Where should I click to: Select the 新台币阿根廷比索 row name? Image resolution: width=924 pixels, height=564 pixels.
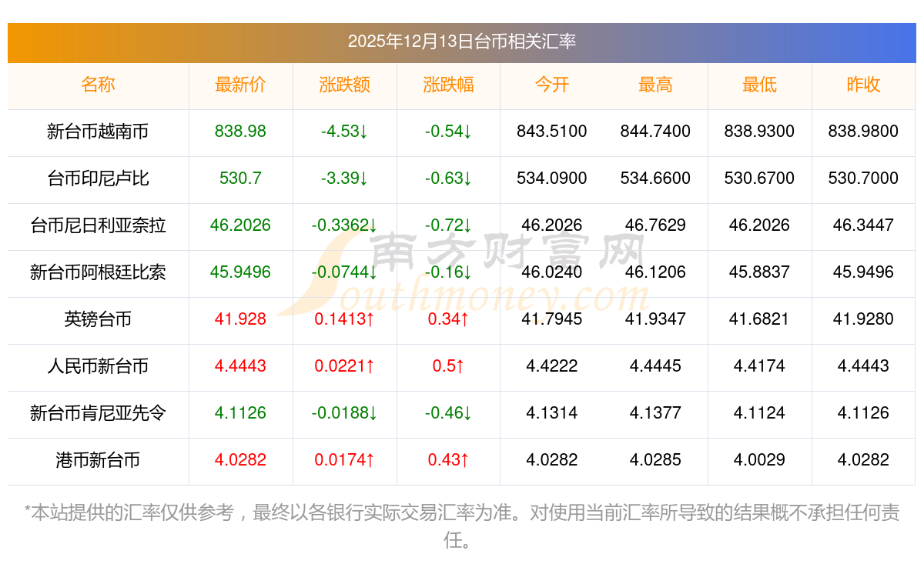click(98, 272)
